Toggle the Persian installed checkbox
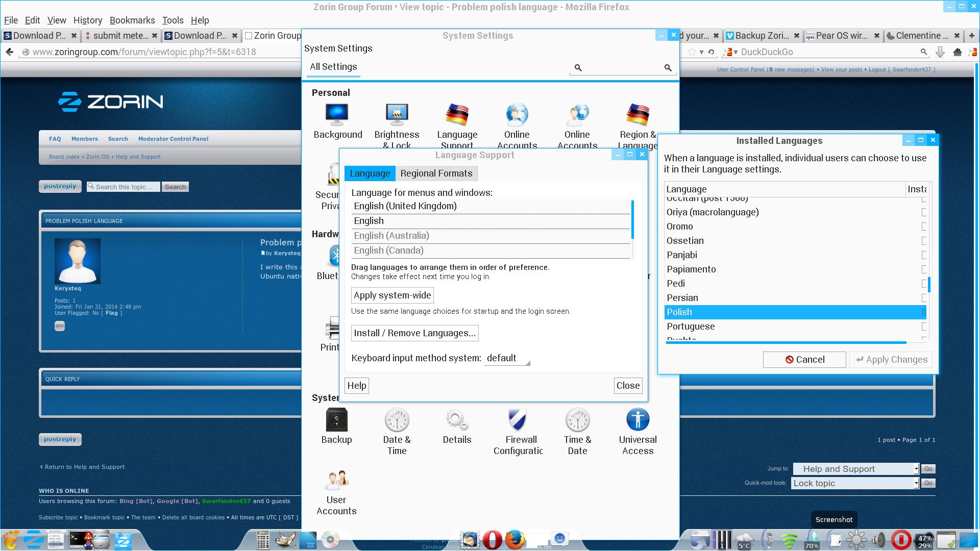 pos(924,298)
